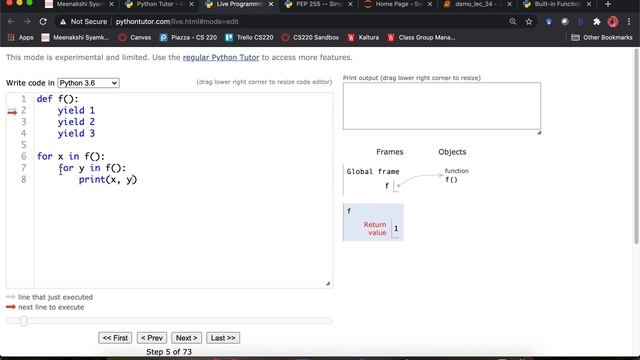The height and width of the screenshot is (360, 640).
Task: Open the CS220 Sandbox bookmark
Action: tap(310, 38)
